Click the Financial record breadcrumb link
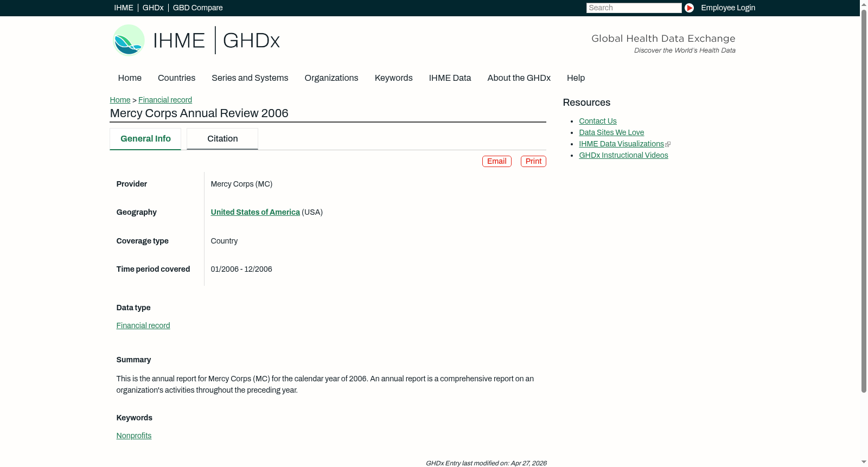Image resolution: width=868 pixels, height=467 pixels. (165, 100)
